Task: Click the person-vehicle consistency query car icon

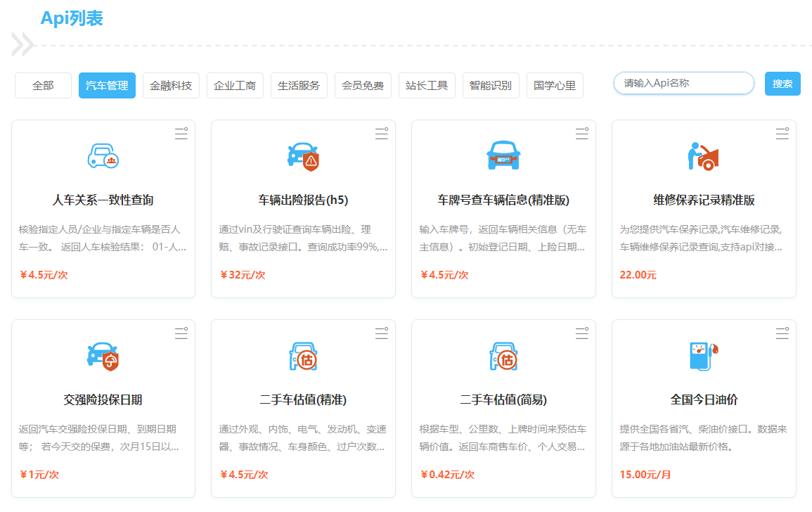Action: point(103,156)
